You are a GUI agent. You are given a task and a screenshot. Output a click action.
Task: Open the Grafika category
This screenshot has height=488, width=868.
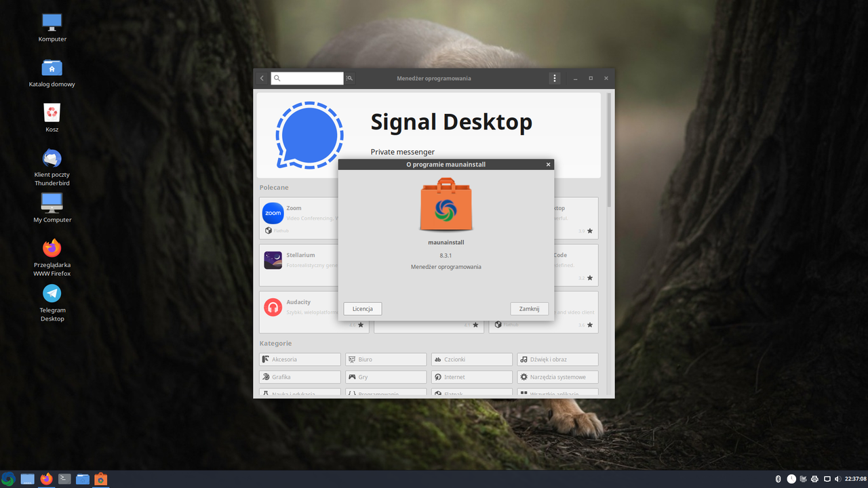point(300,377)
